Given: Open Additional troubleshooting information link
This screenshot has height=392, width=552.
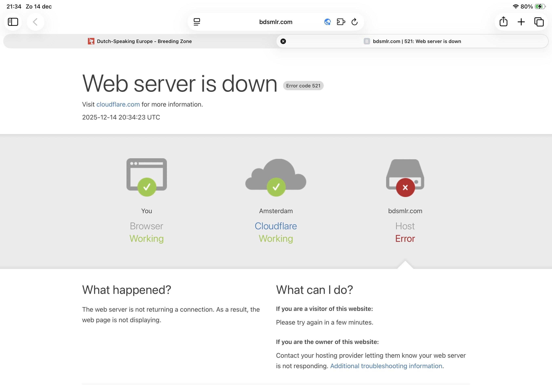Looking at the screenshot, I should (x=386, y=366).
